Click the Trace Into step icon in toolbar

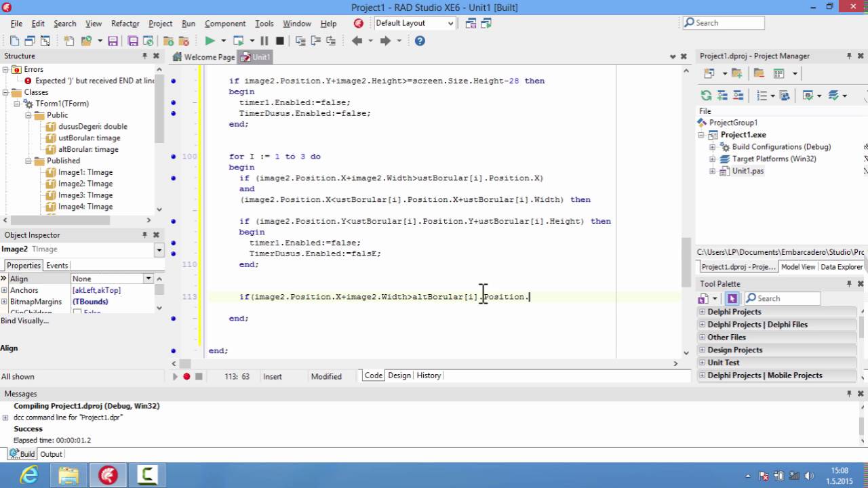click(300, 41)
